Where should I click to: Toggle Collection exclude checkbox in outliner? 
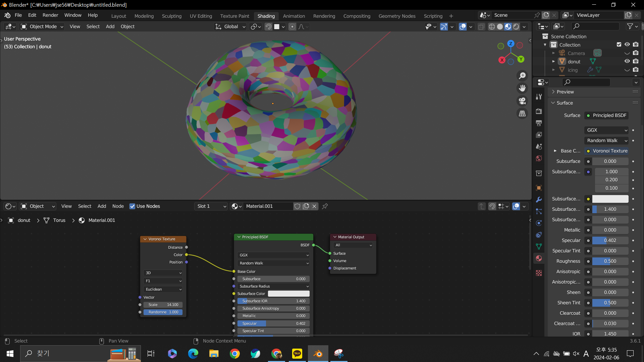point(619,45)
